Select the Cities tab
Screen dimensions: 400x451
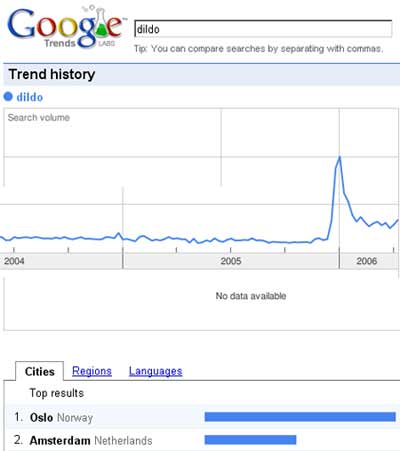click(x=39, y=371)
